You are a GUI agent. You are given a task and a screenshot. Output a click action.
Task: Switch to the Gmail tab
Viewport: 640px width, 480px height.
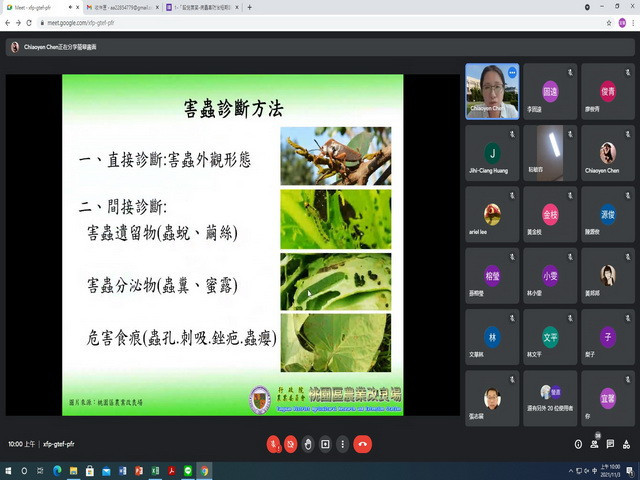(122, 7)
